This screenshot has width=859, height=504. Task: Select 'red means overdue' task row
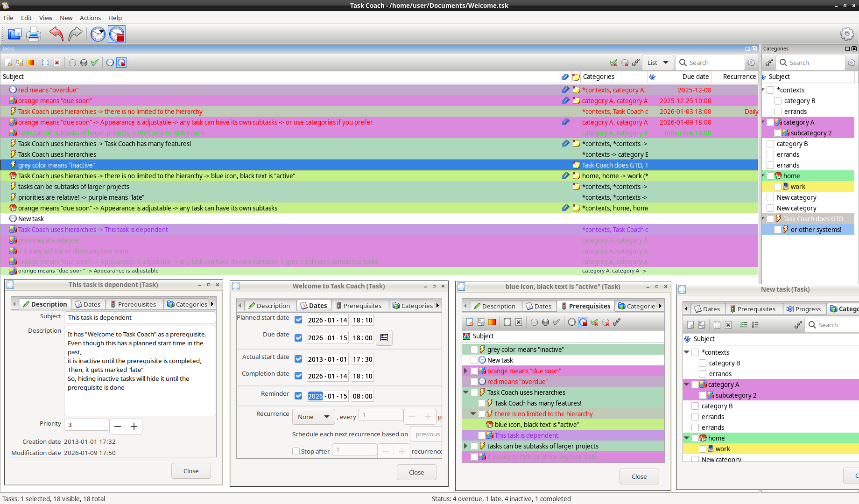click(x=379, y=90)
